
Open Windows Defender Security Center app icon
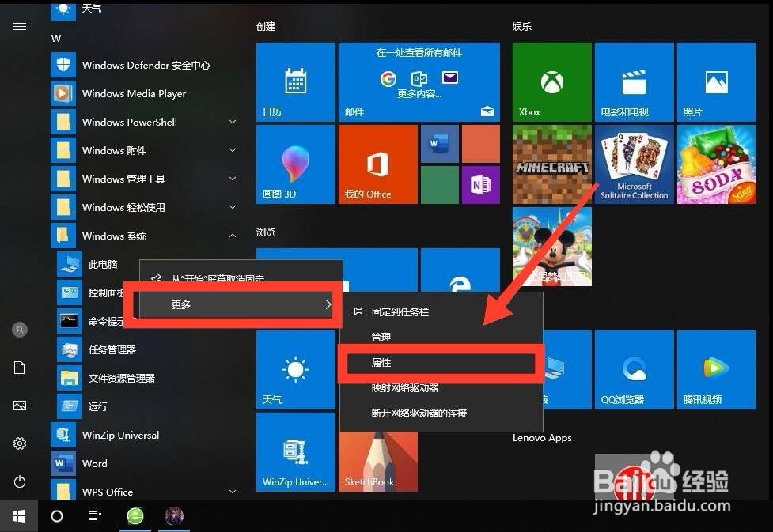(63, 65)
